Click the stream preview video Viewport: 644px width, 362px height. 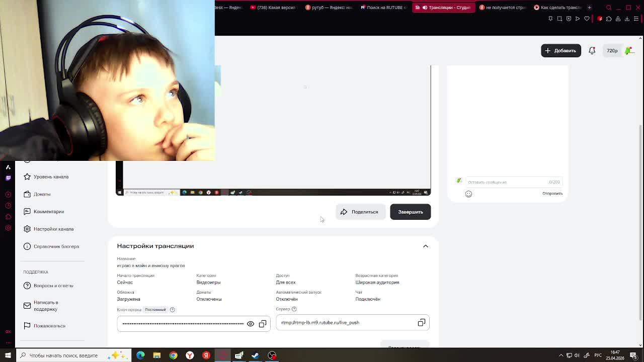click(x=273, y=131)
